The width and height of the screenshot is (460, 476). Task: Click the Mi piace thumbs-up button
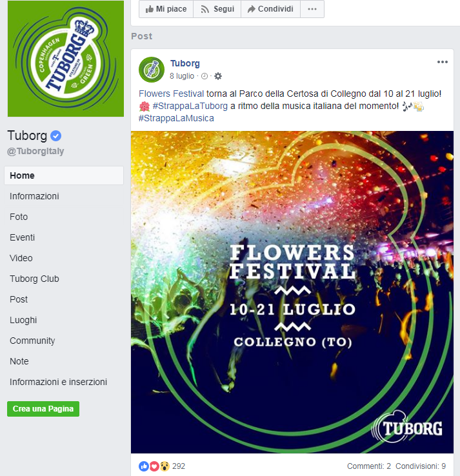coord(166,9)
